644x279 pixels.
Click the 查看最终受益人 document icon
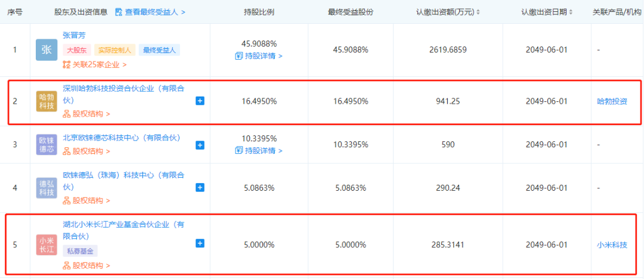coord(119,12)
